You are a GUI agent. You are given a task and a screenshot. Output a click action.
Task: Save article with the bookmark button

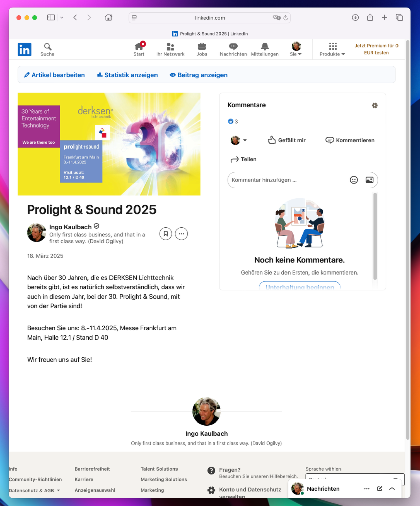(x=166, y=234)
